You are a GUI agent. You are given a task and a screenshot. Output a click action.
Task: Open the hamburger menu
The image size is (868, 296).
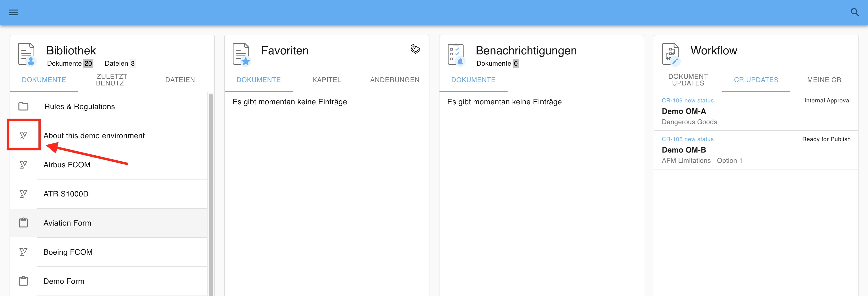point(13,12)
